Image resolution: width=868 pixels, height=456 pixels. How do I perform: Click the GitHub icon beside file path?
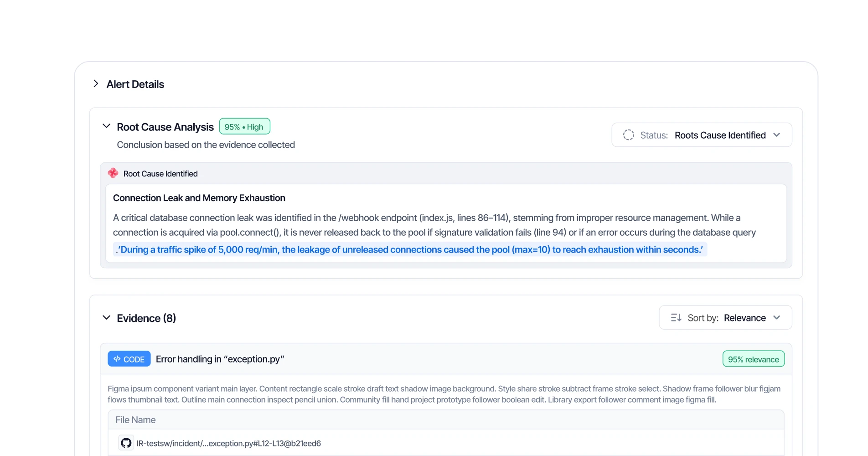tap(126, 443)
